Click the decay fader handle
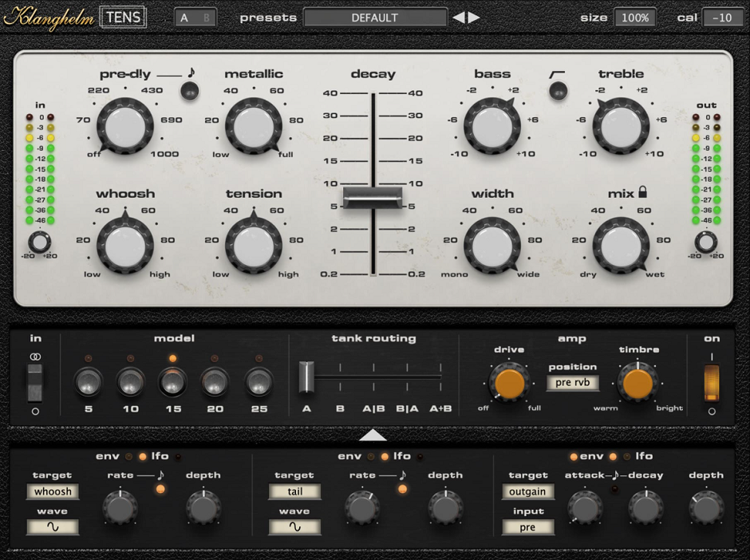This screenshot has height=560, width=750. coord(373,198)
